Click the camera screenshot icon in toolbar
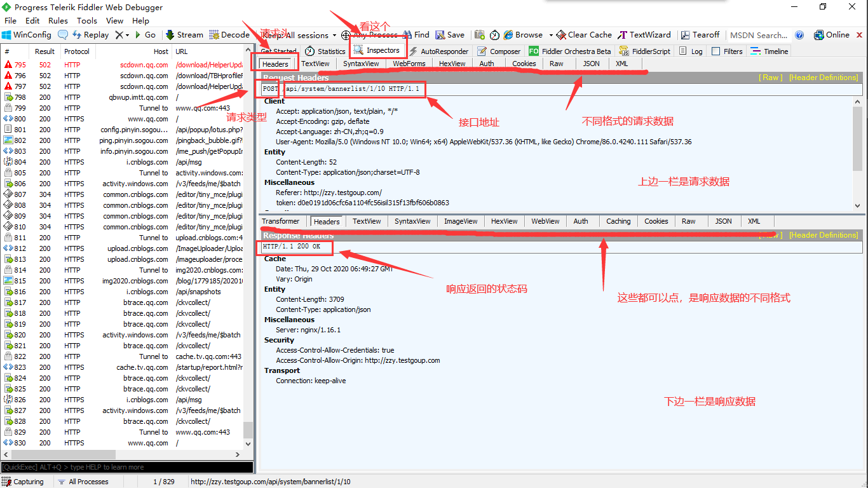 click(480, 35)
